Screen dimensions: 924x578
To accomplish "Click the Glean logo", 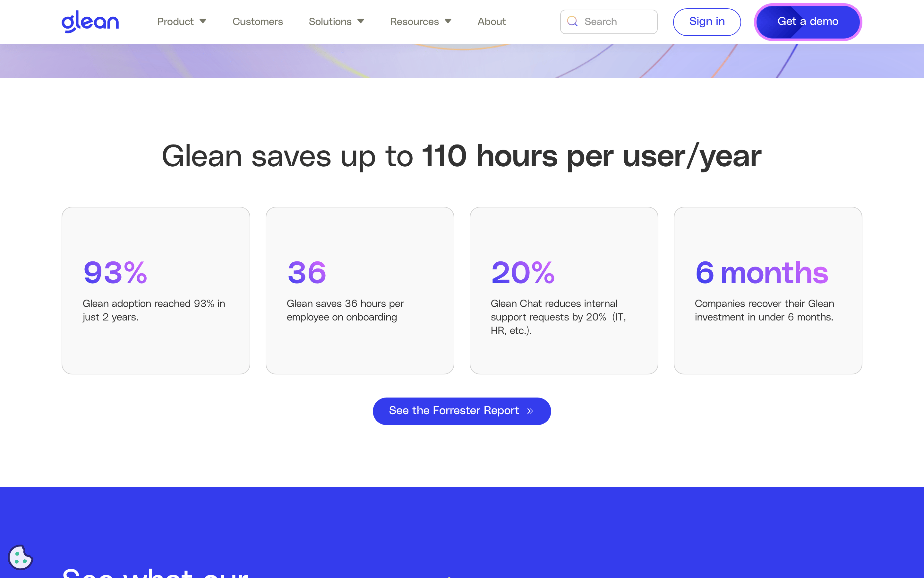I will pyautogui.click(x=90, y=22).
